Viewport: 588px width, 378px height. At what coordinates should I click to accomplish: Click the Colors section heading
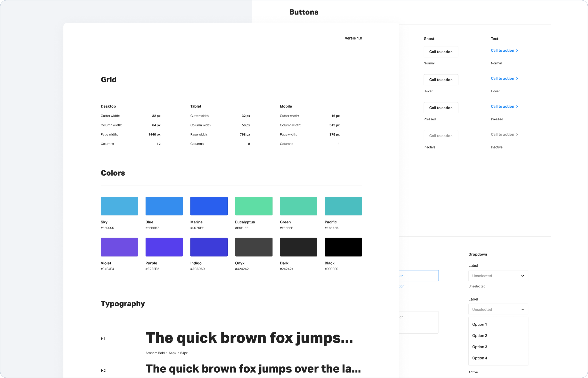click(x=113, y=173)
